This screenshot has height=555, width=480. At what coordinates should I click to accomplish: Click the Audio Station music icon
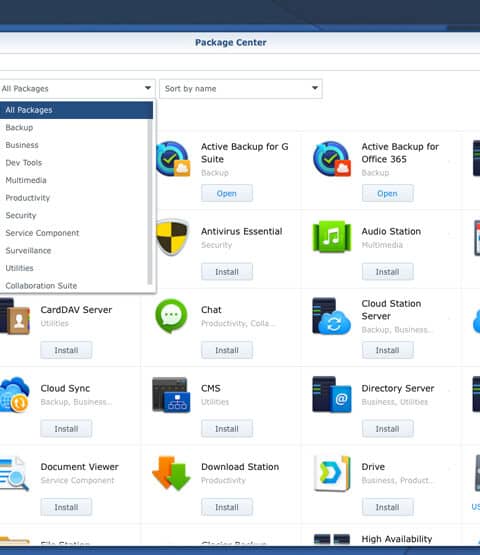coord(332,237)
